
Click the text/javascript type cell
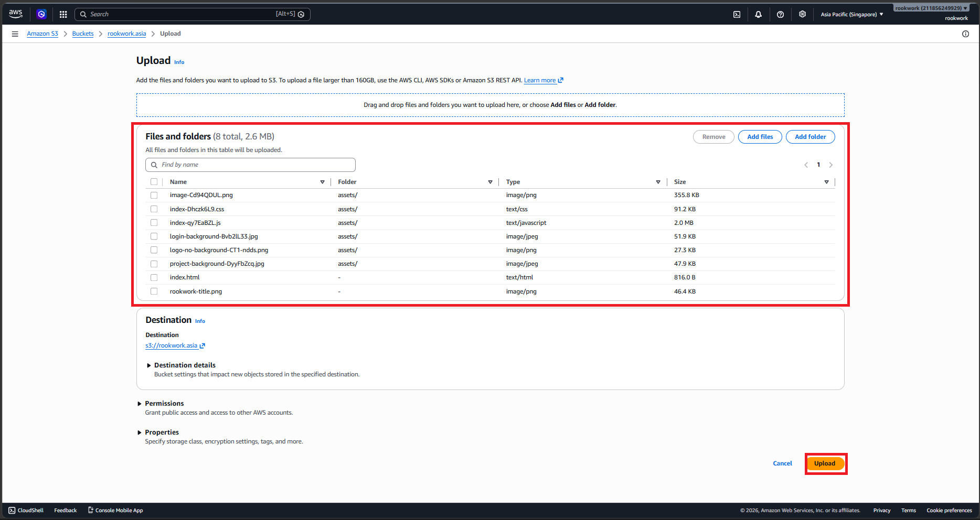pos(526,223)
